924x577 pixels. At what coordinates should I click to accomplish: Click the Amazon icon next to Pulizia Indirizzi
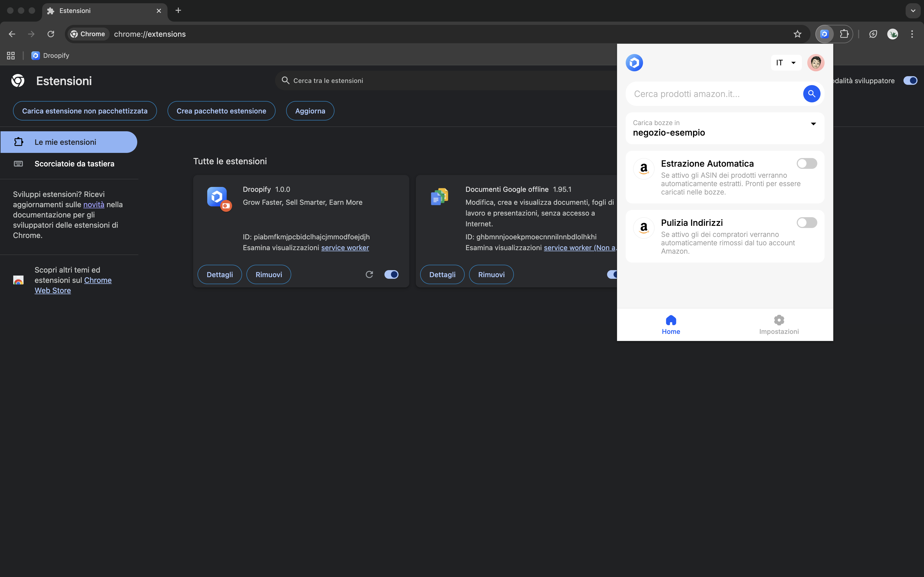click(x=644, y=228)
